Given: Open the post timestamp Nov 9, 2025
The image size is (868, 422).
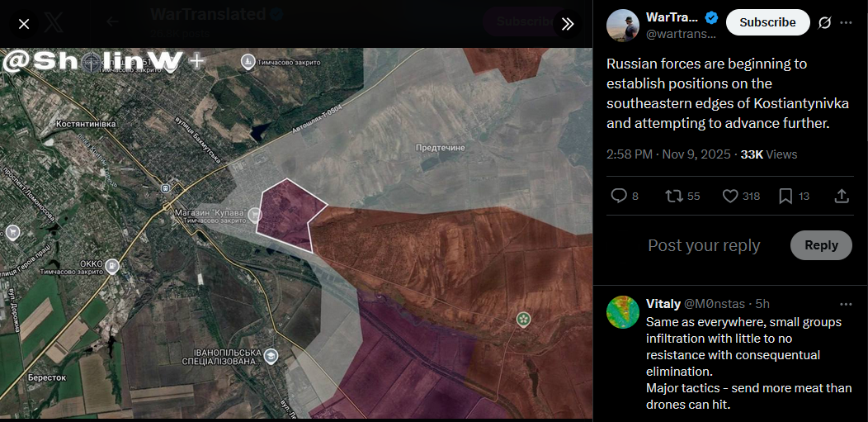Looking at the screenshot, I should pos(668,154).
